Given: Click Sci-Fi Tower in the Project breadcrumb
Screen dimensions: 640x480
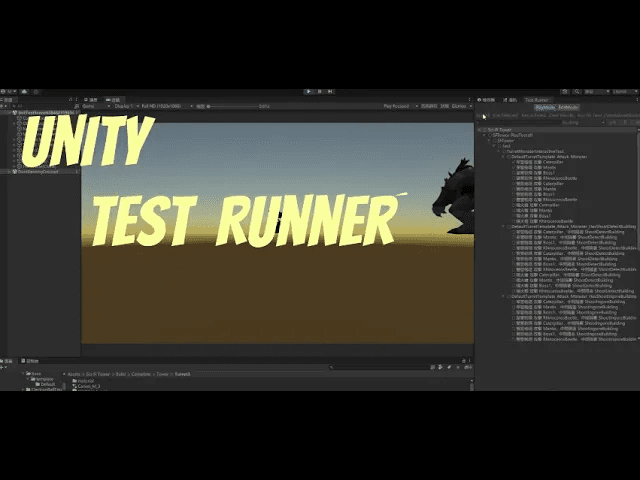Looking at the screenshot, I should click(98, 374).
